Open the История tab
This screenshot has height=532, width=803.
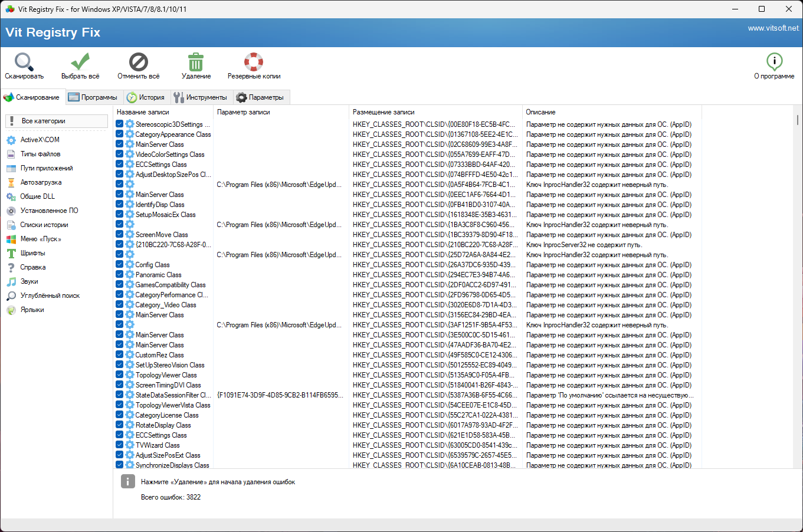pyautogui.click(x=146, y=97)
